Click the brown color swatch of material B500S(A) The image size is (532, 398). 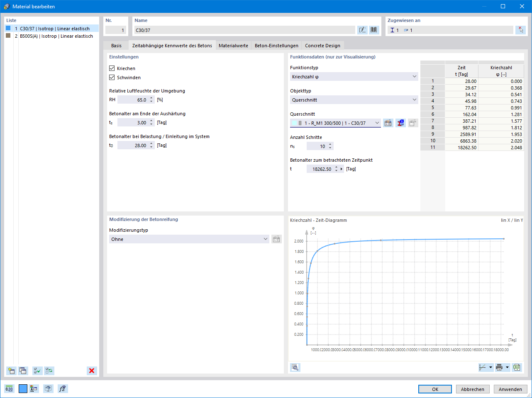[8, 36]
